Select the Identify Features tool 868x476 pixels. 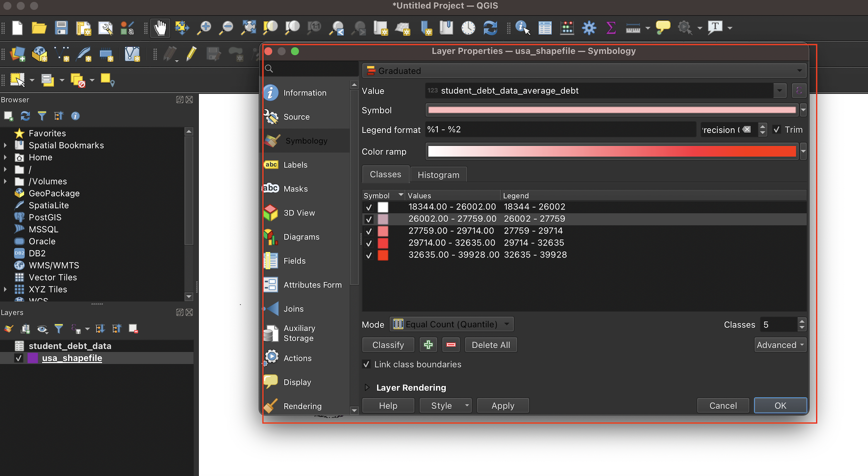(x=523, y=28)
